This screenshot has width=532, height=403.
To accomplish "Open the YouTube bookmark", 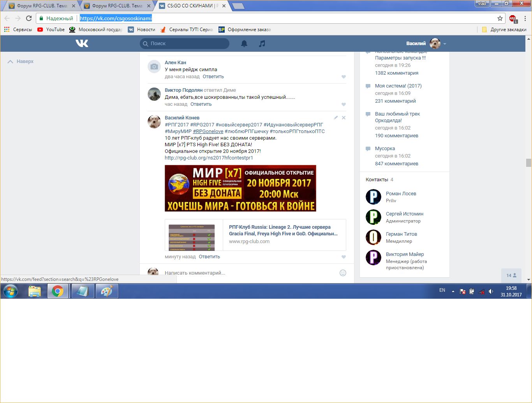I will (x=51, y=30).
